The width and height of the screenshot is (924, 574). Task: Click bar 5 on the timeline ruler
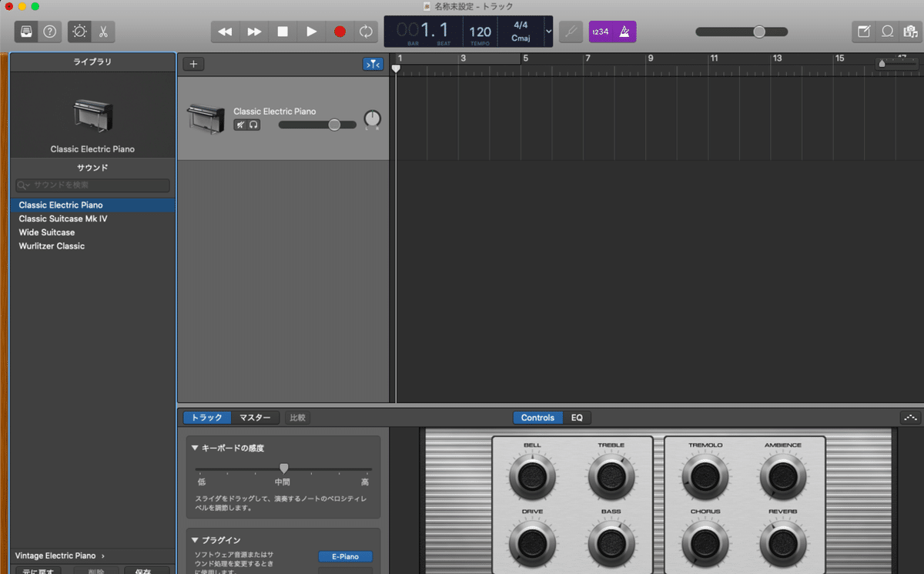[526, 58]
